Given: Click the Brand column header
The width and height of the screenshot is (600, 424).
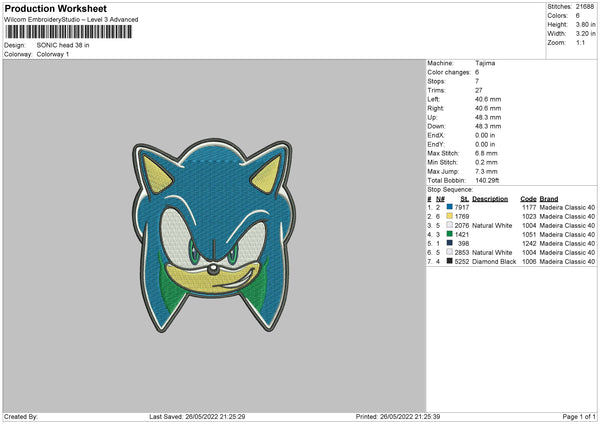Looking at the screenshot, I should click(552, 198).
